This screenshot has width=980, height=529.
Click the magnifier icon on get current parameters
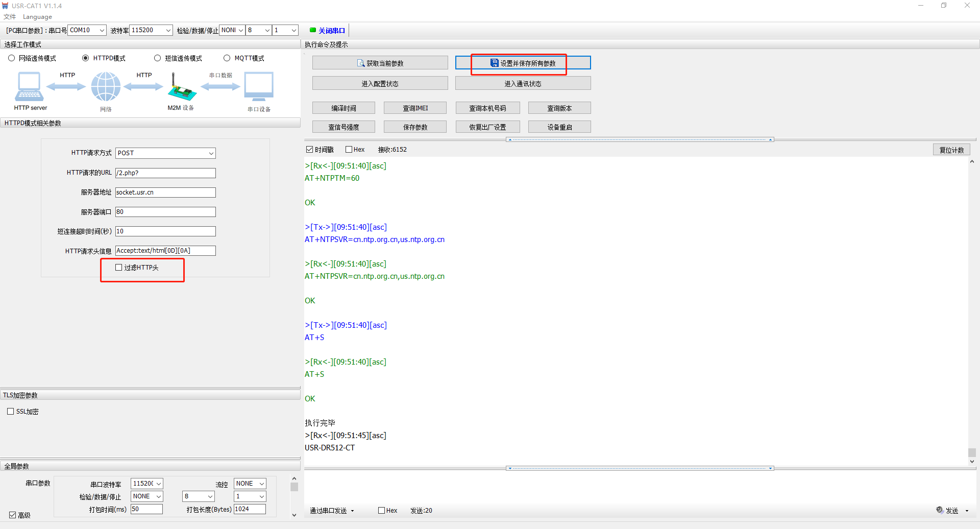[x=361, y=63]
